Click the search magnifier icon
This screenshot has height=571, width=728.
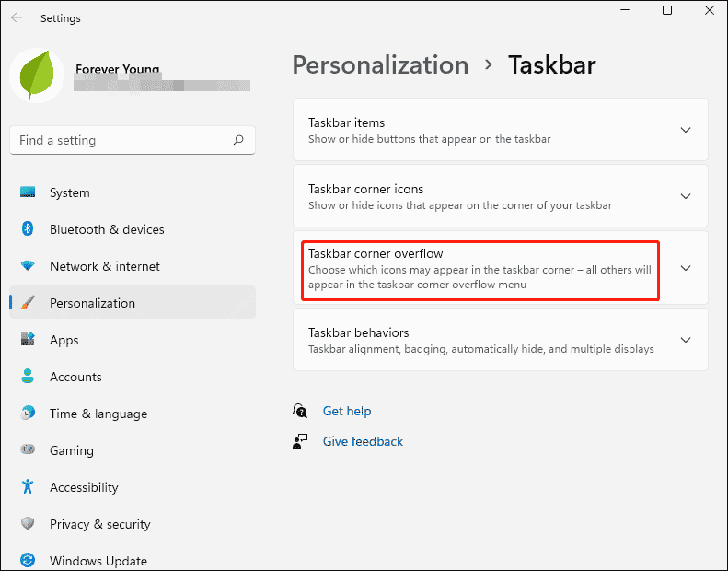(238, 140)
